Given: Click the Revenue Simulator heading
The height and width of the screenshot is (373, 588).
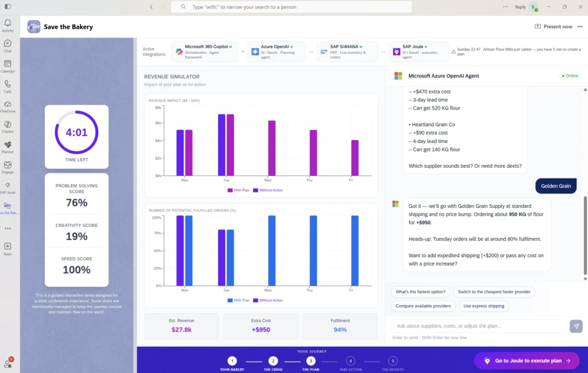Looking at the screenshot, I should 172,76.
